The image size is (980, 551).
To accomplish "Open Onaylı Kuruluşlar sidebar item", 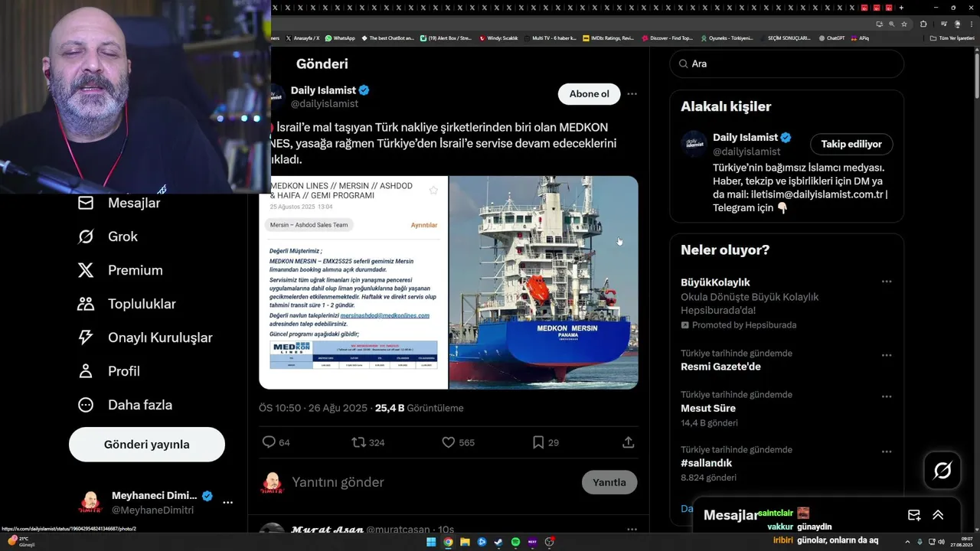I will [x=145, y=337].
